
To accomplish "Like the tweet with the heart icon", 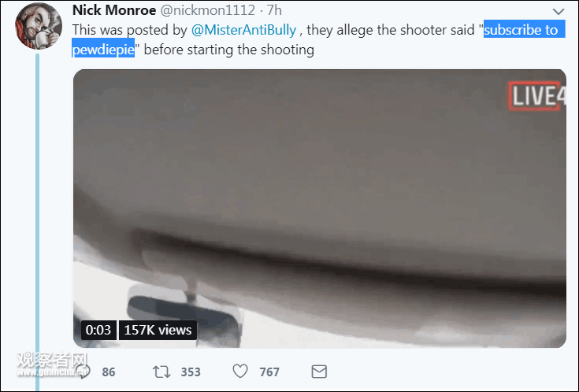I will coord(240,372).
